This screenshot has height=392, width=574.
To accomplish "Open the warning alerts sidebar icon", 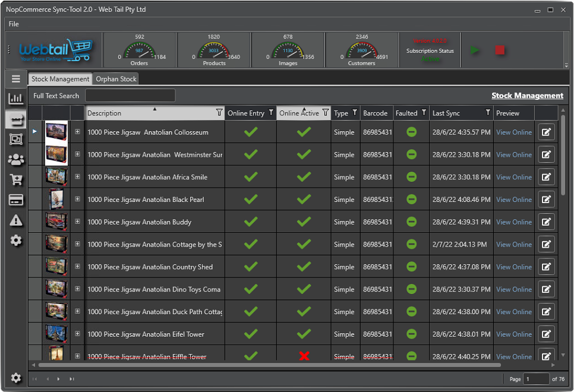I will (16, 220).
